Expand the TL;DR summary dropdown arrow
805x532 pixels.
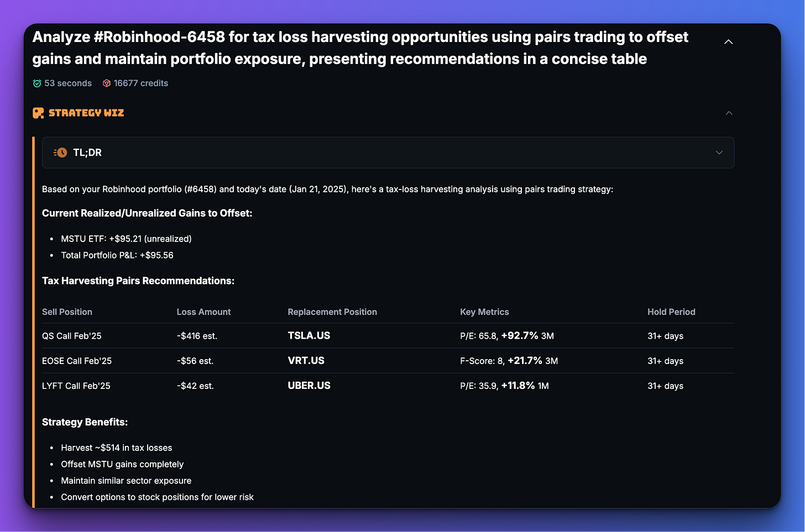pos(719,152)
